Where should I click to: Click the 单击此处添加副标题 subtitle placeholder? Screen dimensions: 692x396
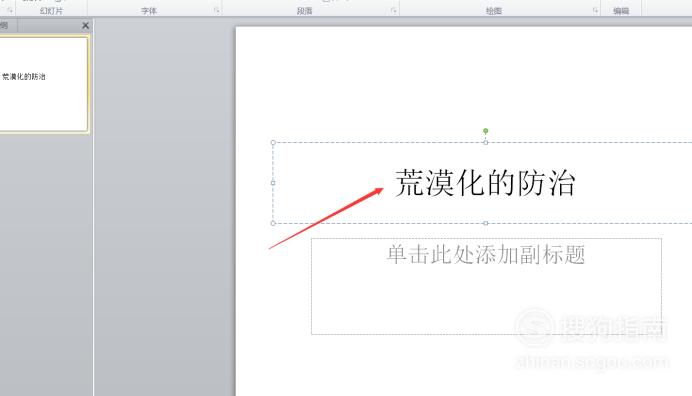click(486, 286)
